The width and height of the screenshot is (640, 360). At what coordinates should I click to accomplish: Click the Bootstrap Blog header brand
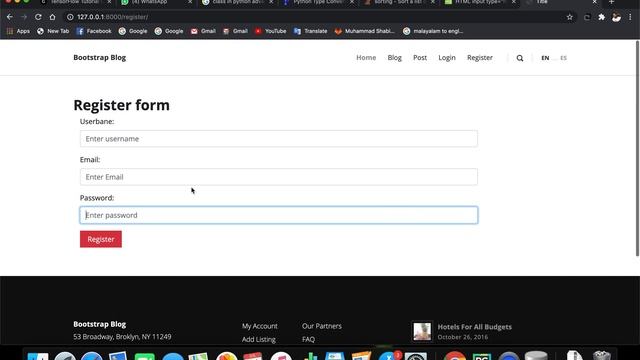[x=100, y=58]
